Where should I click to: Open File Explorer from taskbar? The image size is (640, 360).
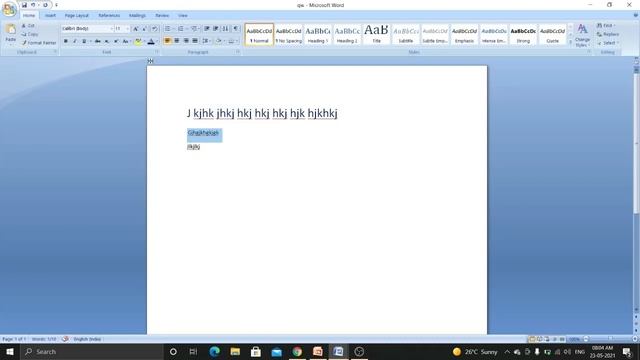235,351
